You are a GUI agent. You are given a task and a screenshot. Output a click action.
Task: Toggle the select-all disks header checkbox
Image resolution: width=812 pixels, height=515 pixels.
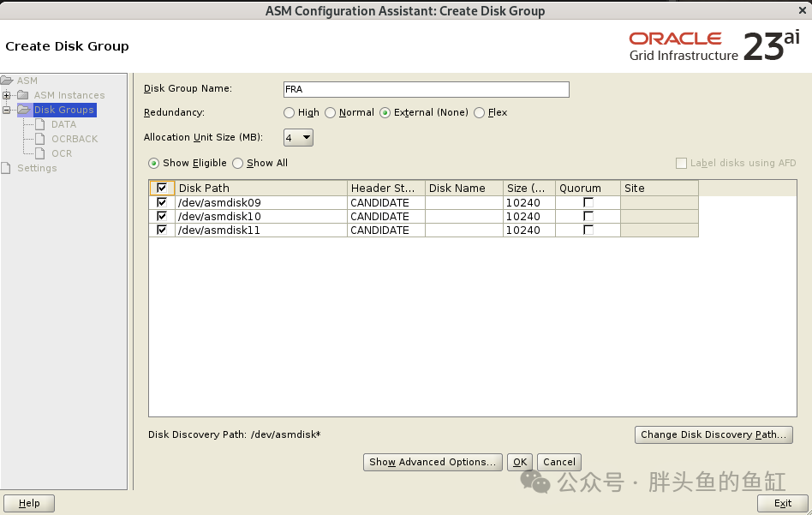[162, 188]
